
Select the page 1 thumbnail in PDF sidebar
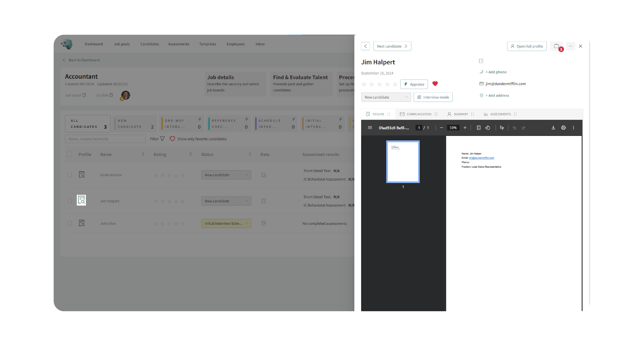coord(403,162)
